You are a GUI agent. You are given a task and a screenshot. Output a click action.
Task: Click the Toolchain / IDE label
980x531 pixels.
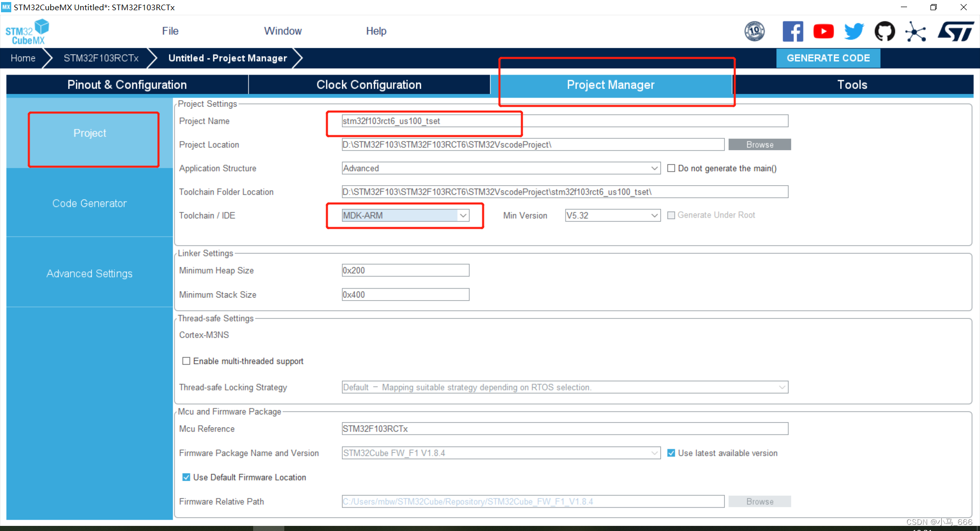tap(207, 215)
